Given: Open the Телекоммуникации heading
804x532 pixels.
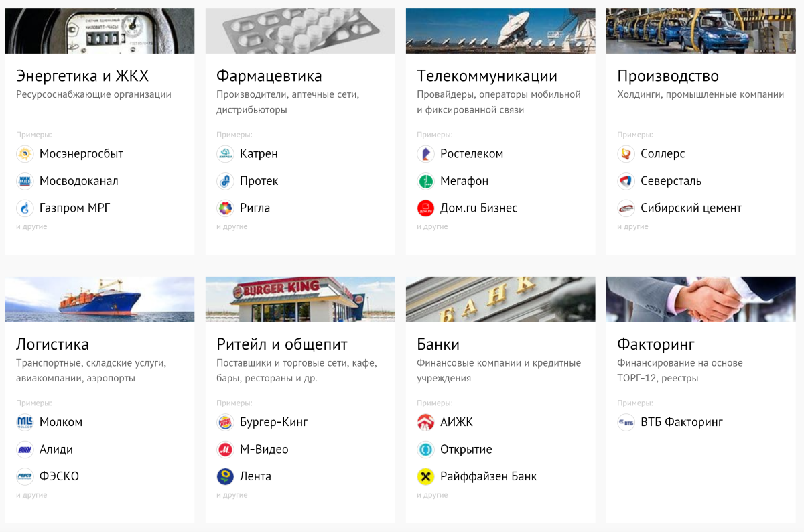Looking at the screenshot, I should tap(487, 76).
